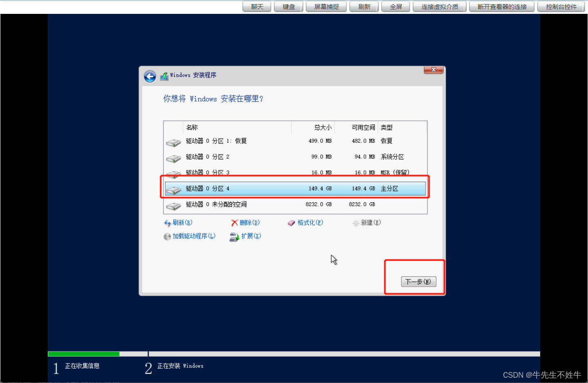The height and width of the screenshot is (383, 588).
Task: Click the MSR (保留) type cell
Action: 395,173
